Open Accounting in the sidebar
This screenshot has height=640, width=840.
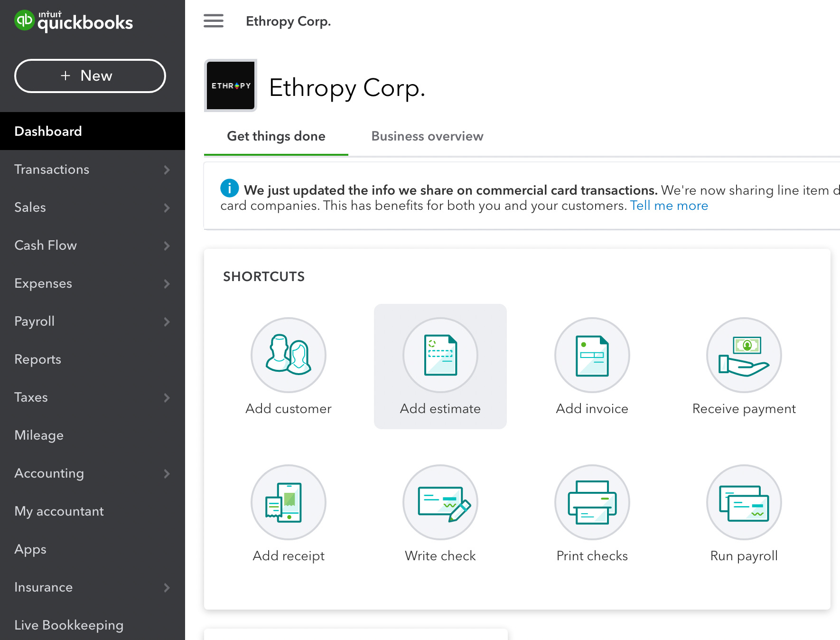(93, 473)
